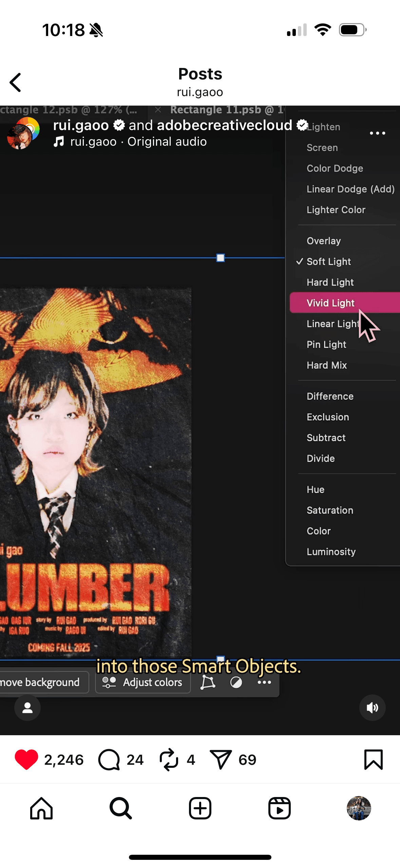Save post with the bookmark icon
Viewport: 400px width, 868px height.
374,759
